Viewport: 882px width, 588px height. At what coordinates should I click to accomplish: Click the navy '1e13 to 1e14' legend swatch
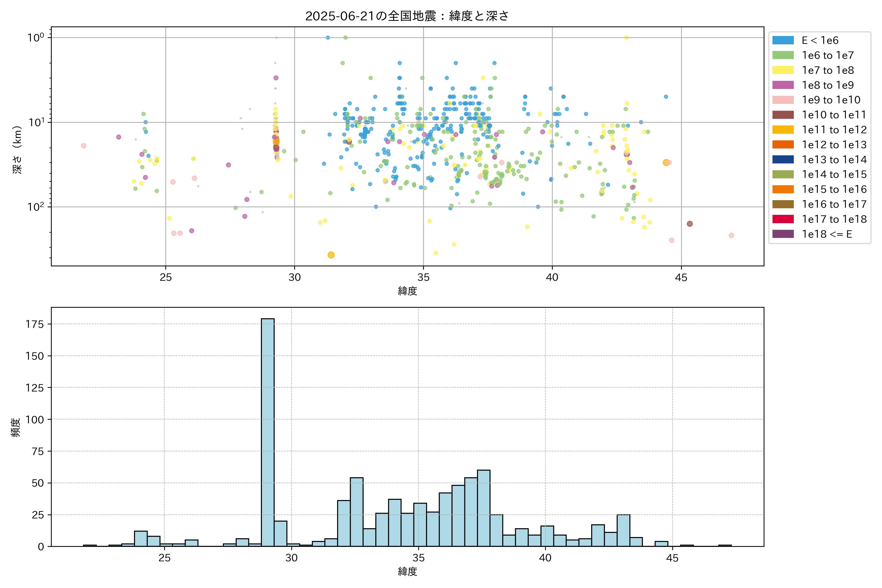point(783,159)
